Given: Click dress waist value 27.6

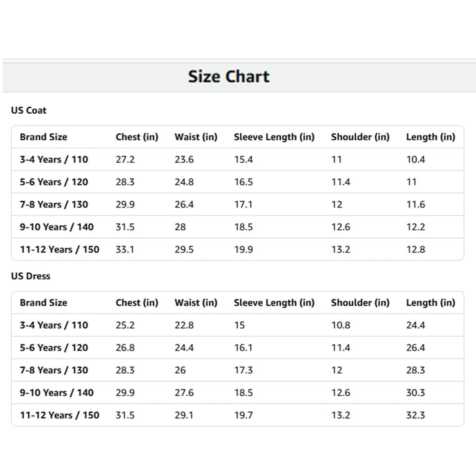Looking at the screenshot, I should 184,393.
